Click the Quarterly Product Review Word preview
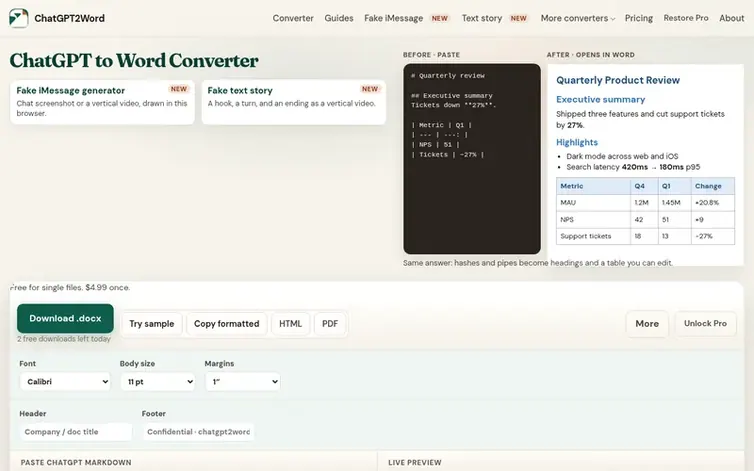Viewport: 754px width, 471px height. pyautogui.click(x=646, y=165)
